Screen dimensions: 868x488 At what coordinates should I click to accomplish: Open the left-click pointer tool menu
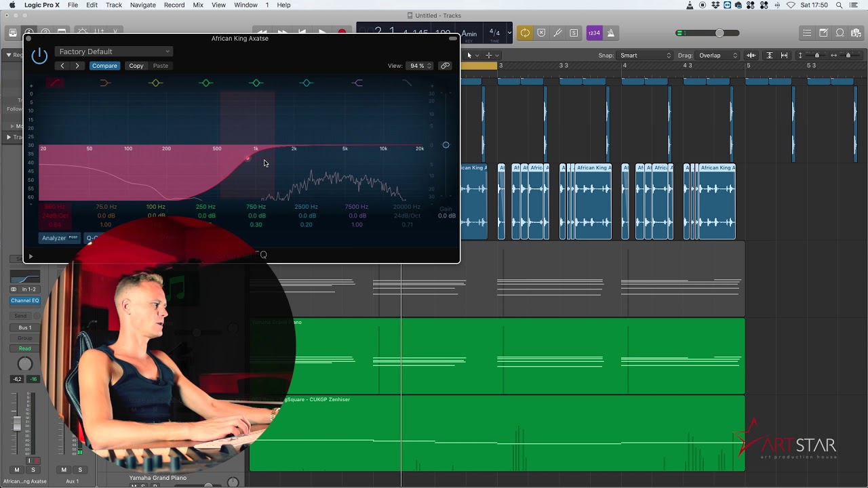pyautogui.click(x=473, y=56)
